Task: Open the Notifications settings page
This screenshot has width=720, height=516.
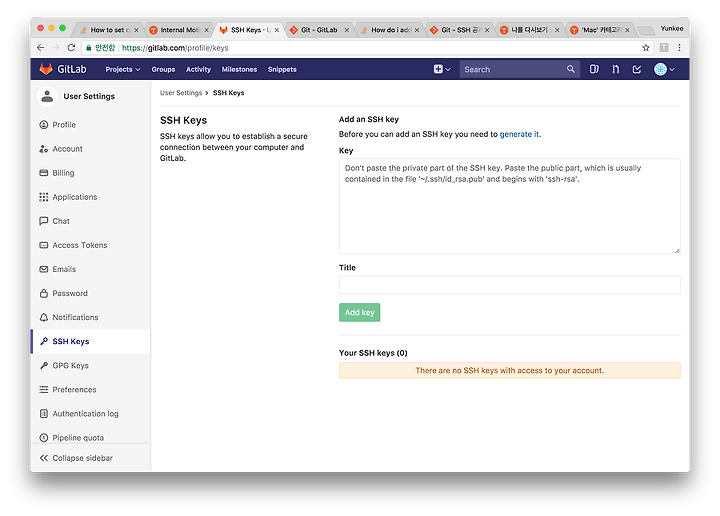Action: (x=75, y=317)
